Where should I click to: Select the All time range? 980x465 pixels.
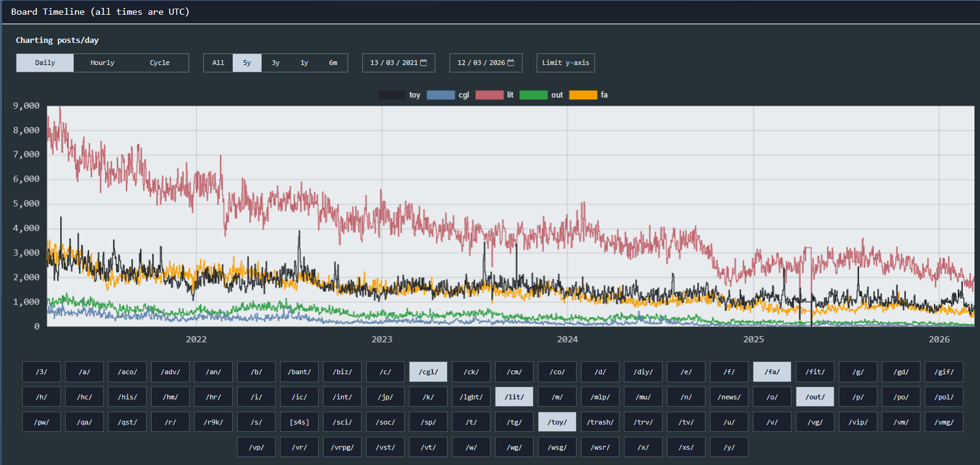coord(218,63)
